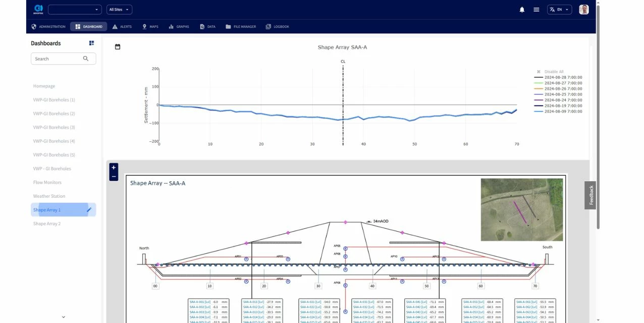Click the user profile avatar
This screenshot has height=323, width=644.
(583, 10)
